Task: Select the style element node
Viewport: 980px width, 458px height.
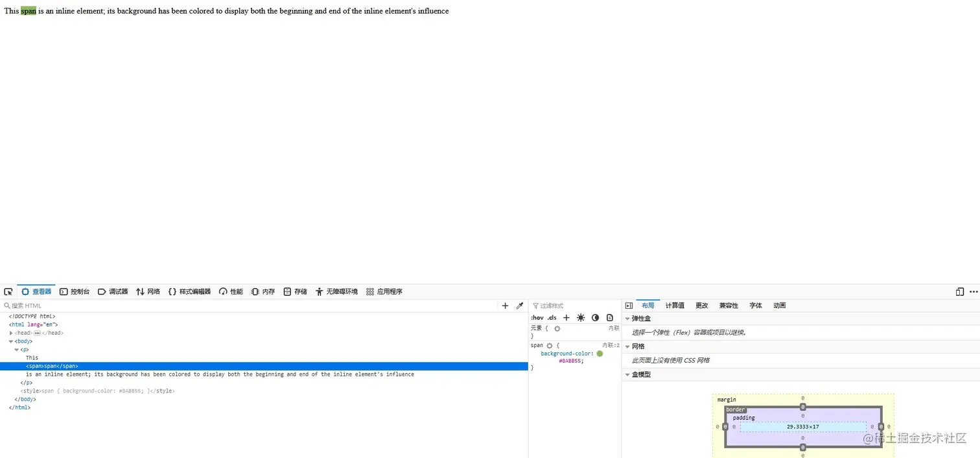Action: click(97, 391)
